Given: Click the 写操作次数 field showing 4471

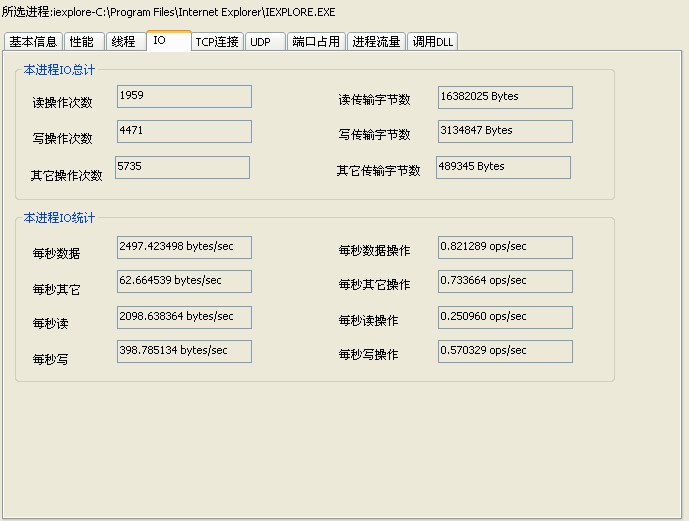Looking at the screenshot, I should [x=184, y=131].
